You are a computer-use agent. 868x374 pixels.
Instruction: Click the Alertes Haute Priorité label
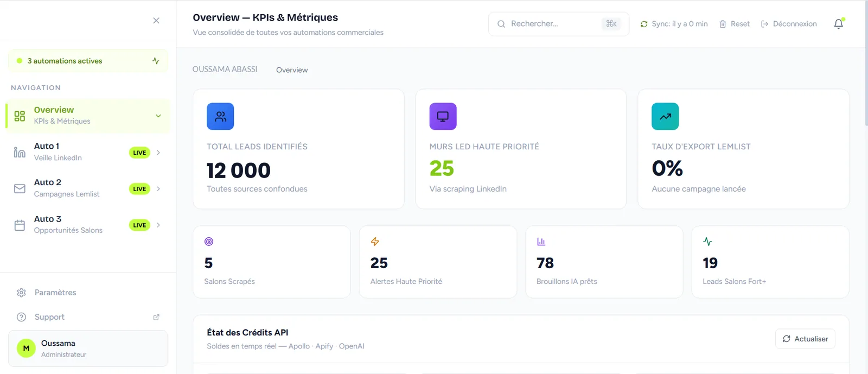406,281
